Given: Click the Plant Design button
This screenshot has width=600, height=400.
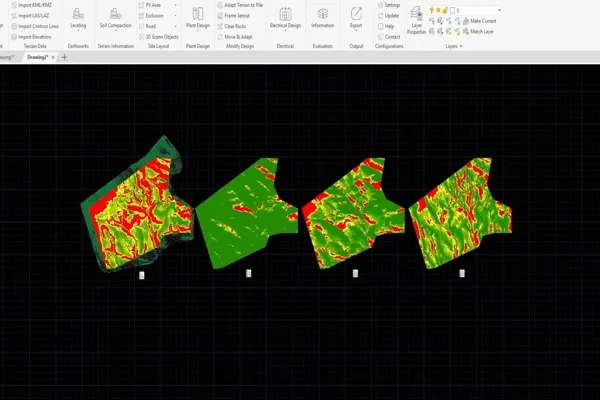Looking at the screenshot, I should [198, 18].
